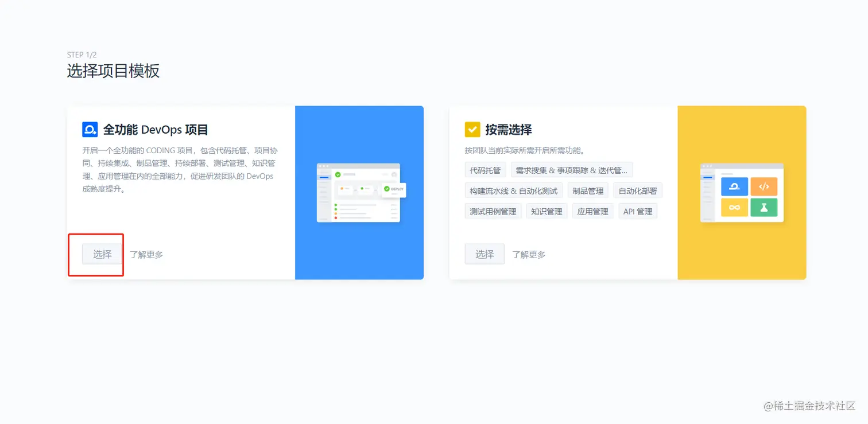Click DevOps description text starting 开启一个全功能的
This screenshot has width=868, height=424.
point(180,170)
